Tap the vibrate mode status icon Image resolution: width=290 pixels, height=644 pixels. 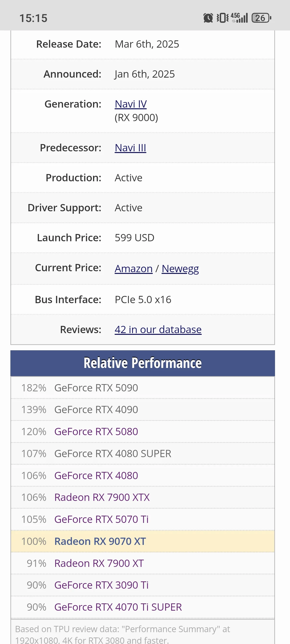[223, 18]
